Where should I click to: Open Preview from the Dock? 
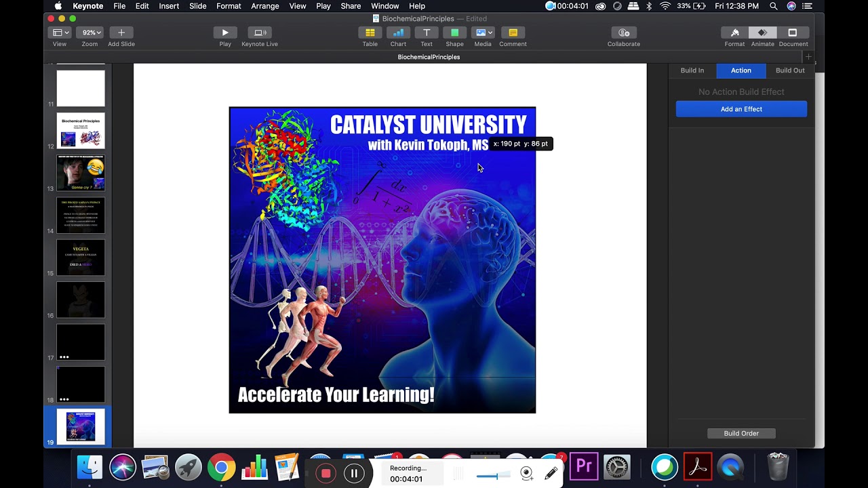pos(155,468)
